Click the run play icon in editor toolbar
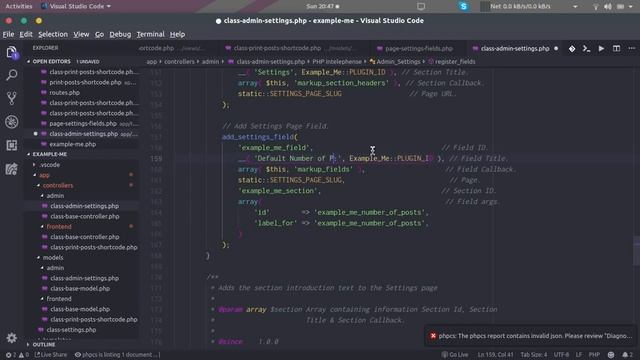The width and height of the screenshot is (640, 360). tap(601, 49)
